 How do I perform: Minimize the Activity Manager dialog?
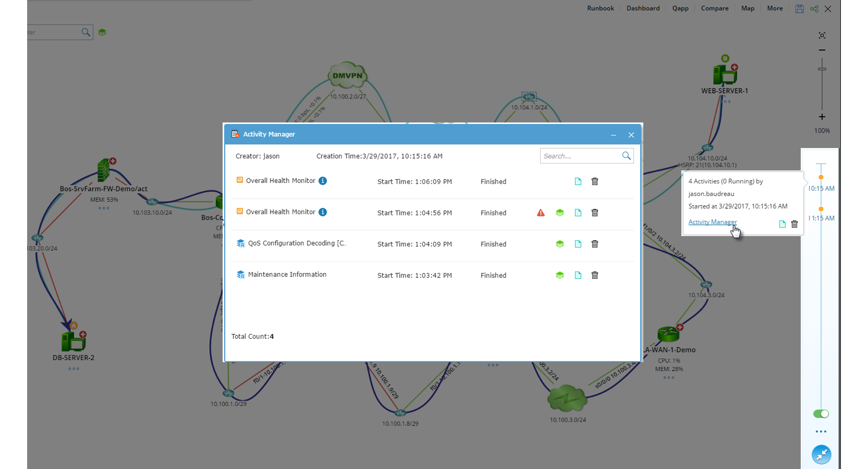(x=613, y=135)
